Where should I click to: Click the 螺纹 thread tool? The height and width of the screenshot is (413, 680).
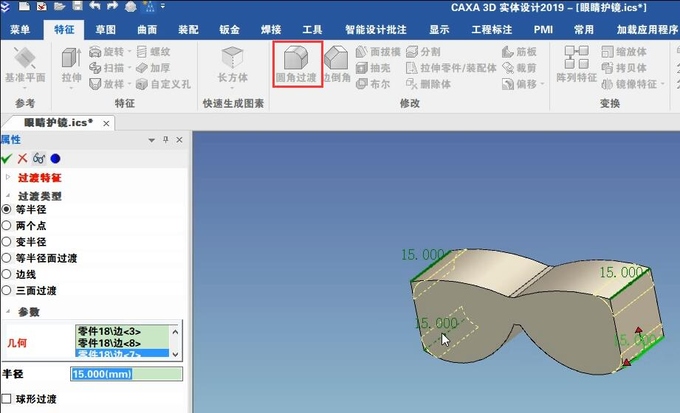pos(153,52)
